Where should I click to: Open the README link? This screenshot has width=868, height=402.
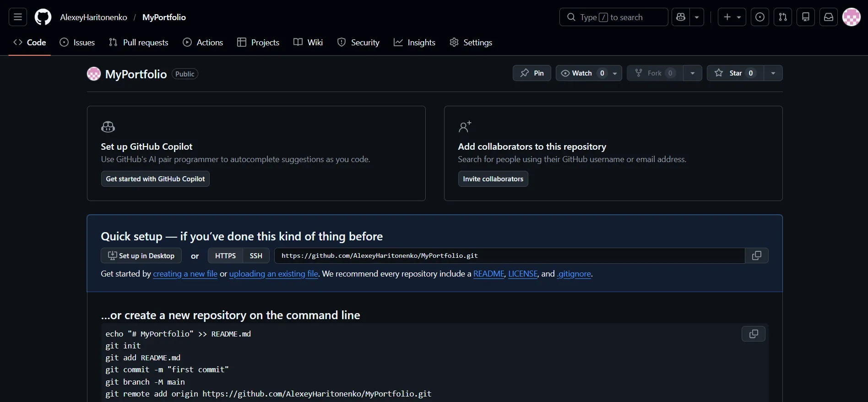point(489,274)
